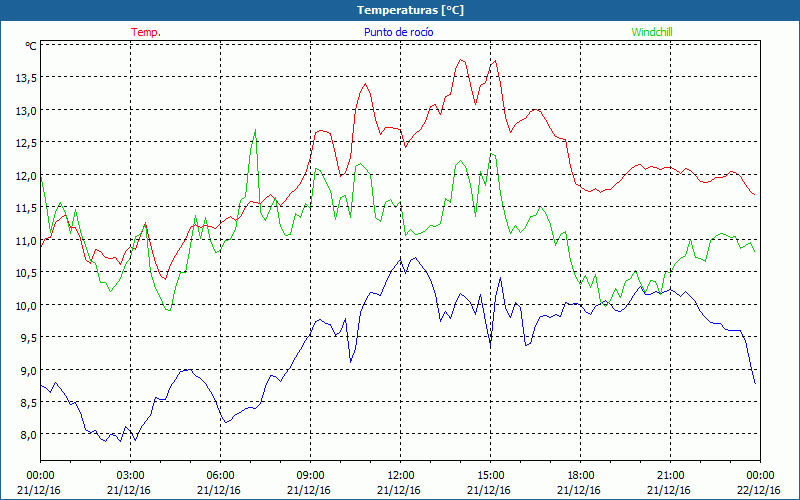The width and height of the screenshot is (800, 500).
Task: Click the 21:00 time axis label
Action: click(x=670, y=476)
